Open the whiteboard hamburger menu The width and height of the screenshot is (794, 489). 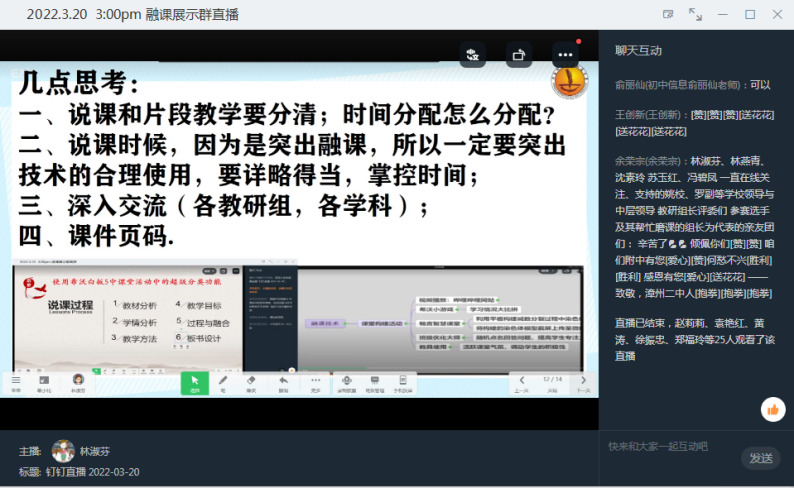(16, 382)
